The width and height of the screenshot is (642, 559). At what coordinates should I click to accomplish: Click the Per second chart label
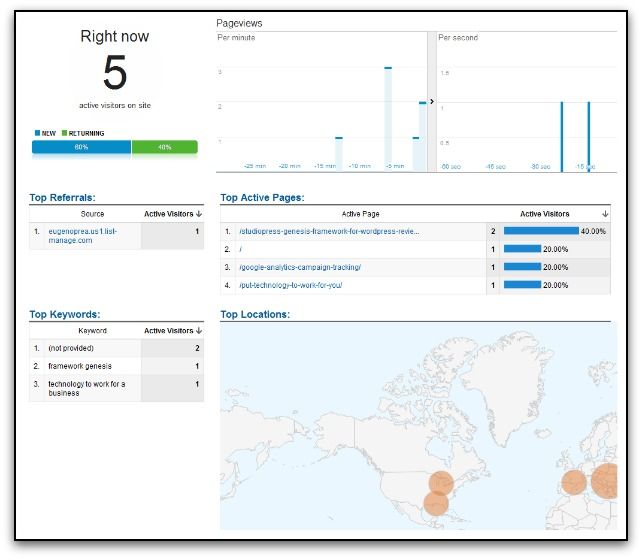458,38
